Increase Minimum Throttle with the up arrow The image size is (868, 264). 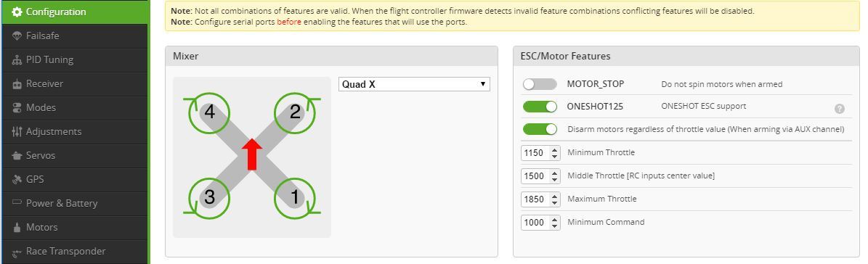[555, 149]
